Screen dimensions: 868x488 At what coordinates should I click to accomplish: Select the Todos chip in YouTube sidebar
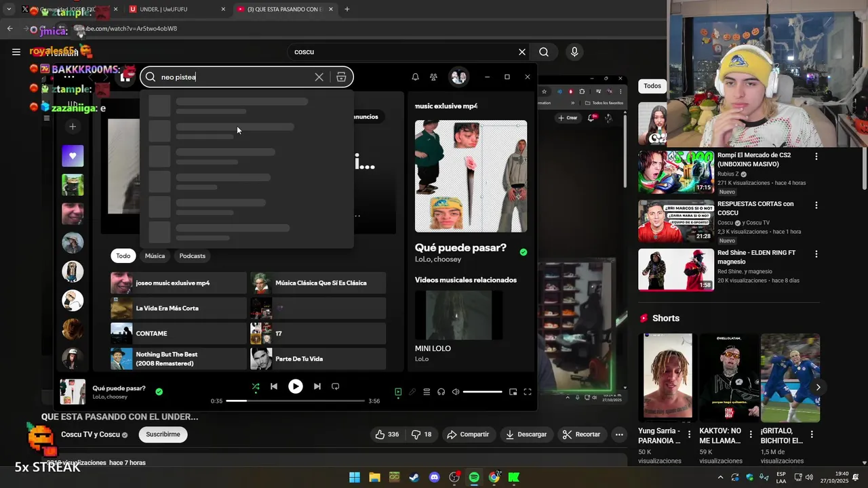coord(652,86)
